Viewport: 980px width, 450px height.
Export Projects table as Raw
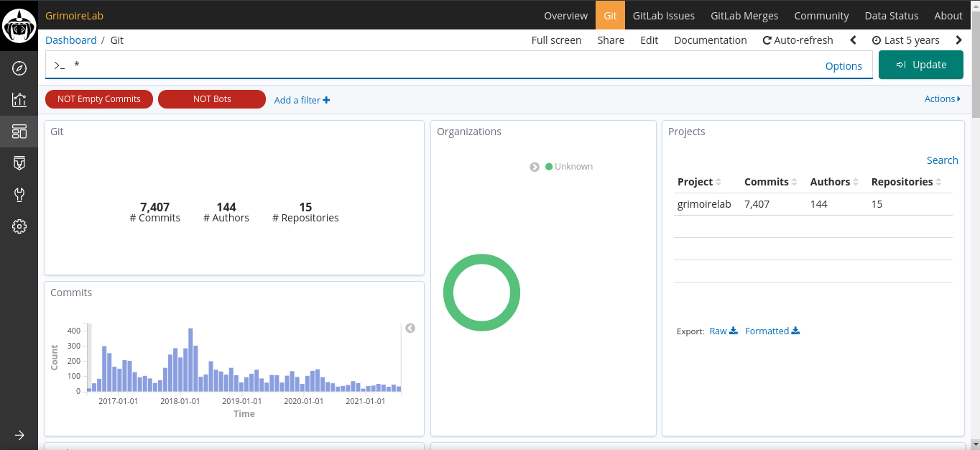click(x=723, y=331)
